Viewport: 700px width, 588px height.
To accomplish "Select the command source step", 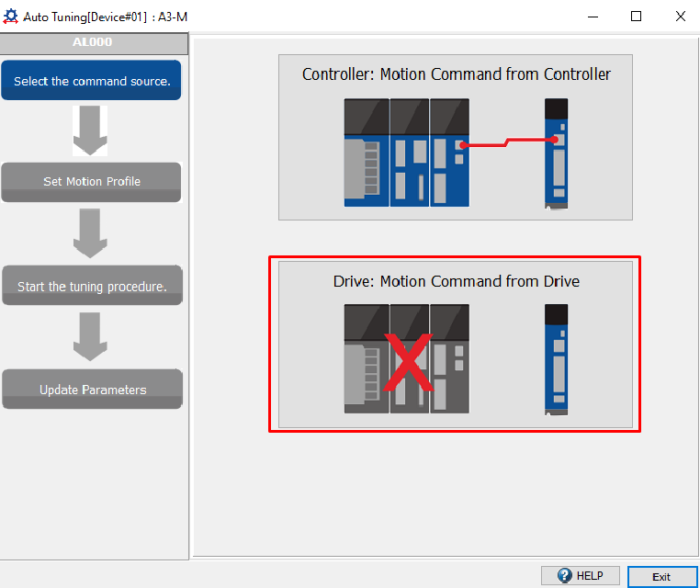I will [92, 81].
